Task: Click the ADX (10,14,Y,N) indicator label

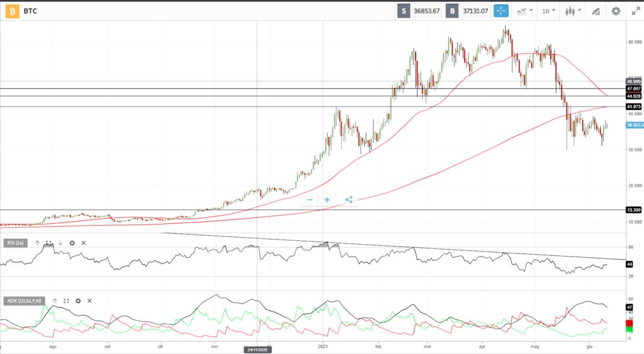Action: pyautogui.click(x=25, y=301)
